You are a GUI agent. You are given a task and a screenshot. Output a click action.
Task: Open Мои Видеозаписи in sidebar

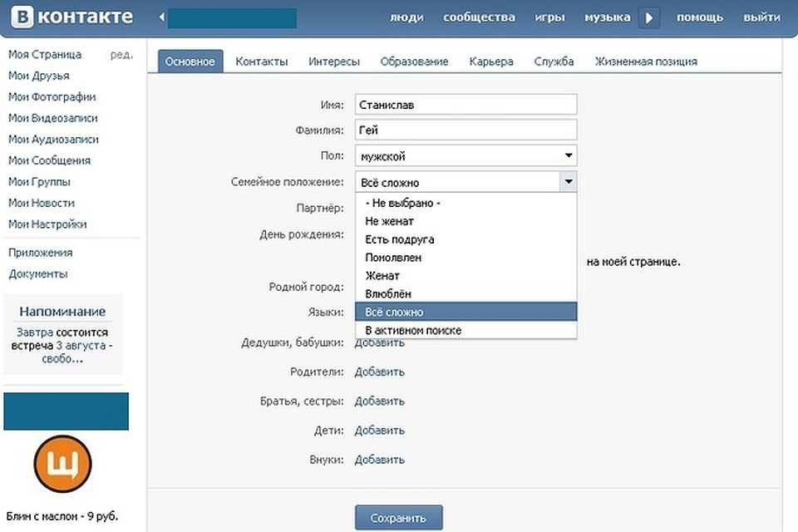pyautogui.click(x=53, y=118)
